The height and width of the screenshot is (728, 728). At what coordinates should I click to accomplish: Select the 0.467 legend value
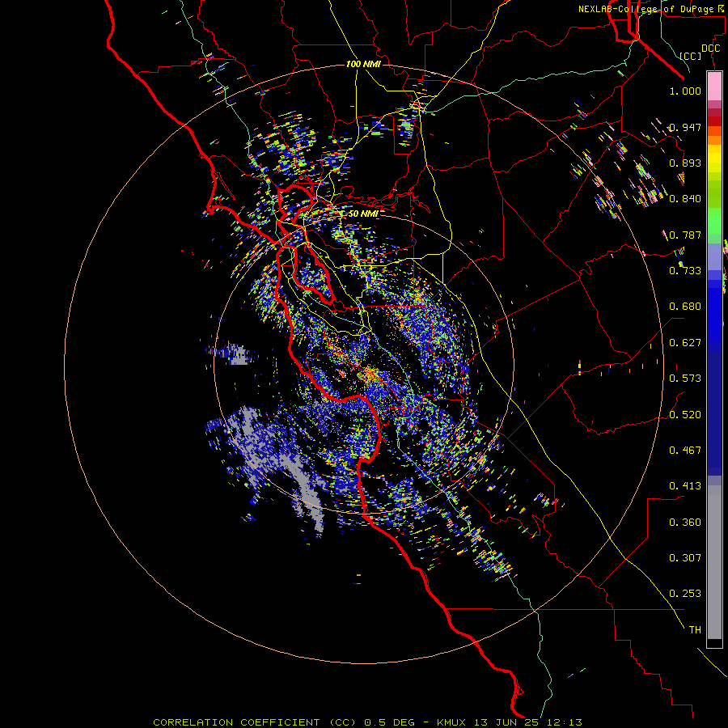pos(685,451)
